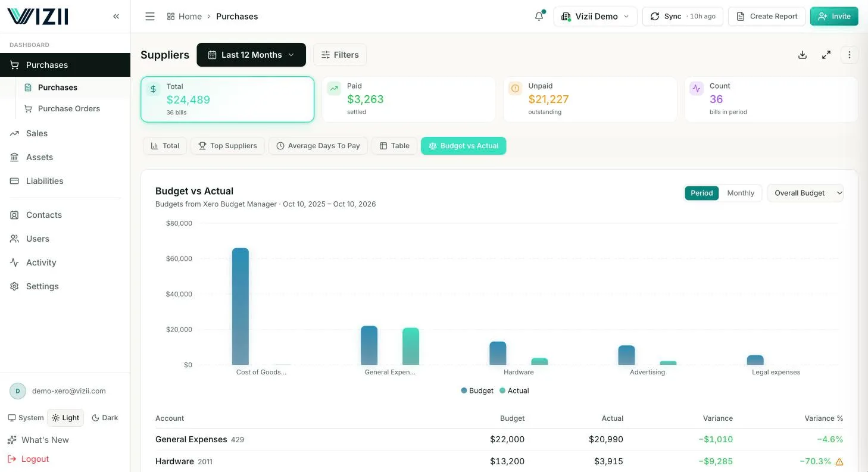Click the user avatar D
The height and width of the screenshot is (472, 868).
click(x=18, y=391)
